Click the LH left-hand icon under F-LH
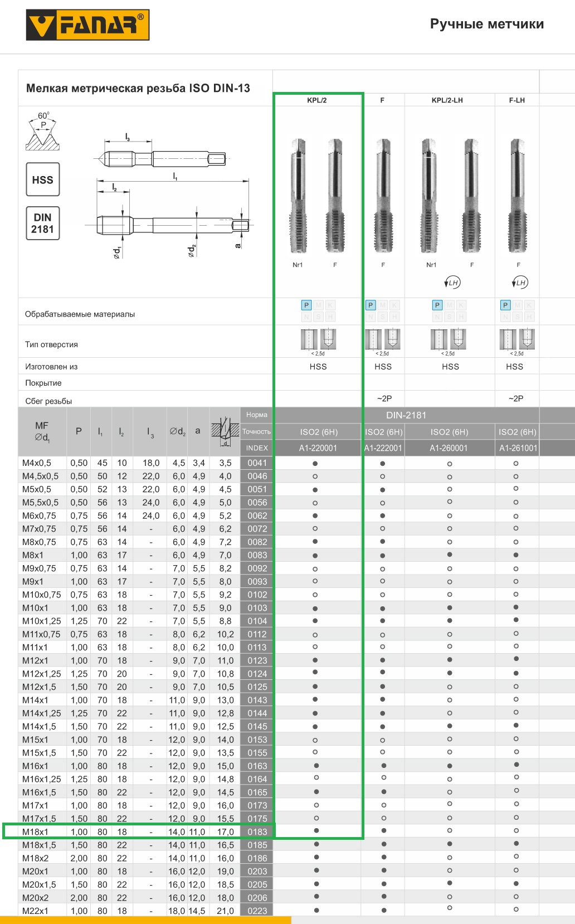 pyautogui.click(x=519, y=283)
